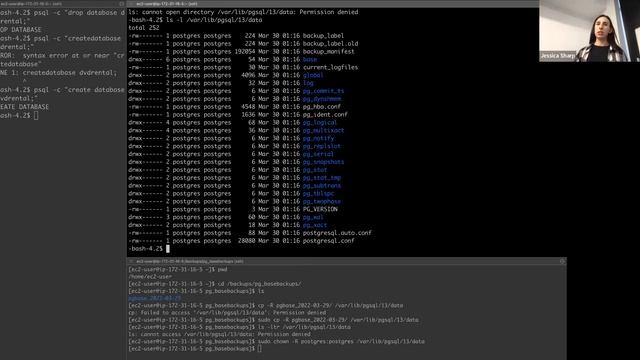Click the blue global directory name
Screen dimensions: 640x360
[x=313, y=76]
